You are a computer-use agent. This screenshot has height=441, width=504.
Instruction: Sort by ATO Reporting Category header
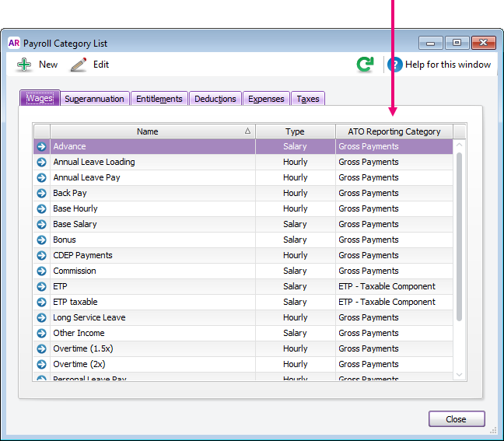click(x=394, y=131)
